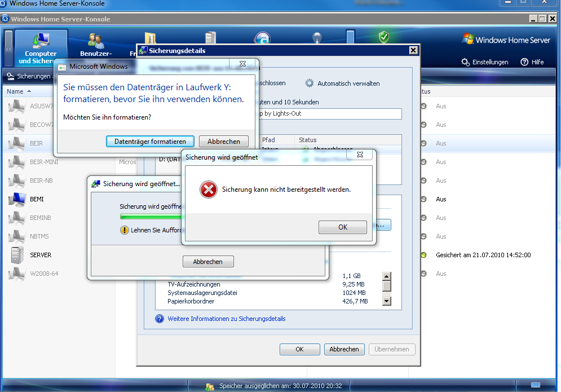
Task: Select the NBTMS computer icon
Action: [x=17, y=236]
